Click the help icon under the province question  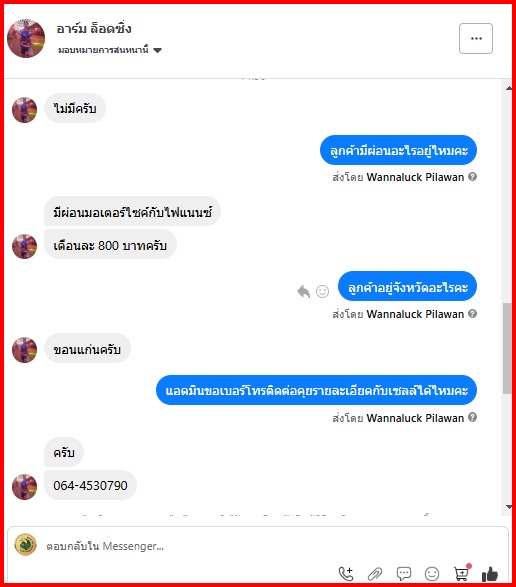point(473,314)
